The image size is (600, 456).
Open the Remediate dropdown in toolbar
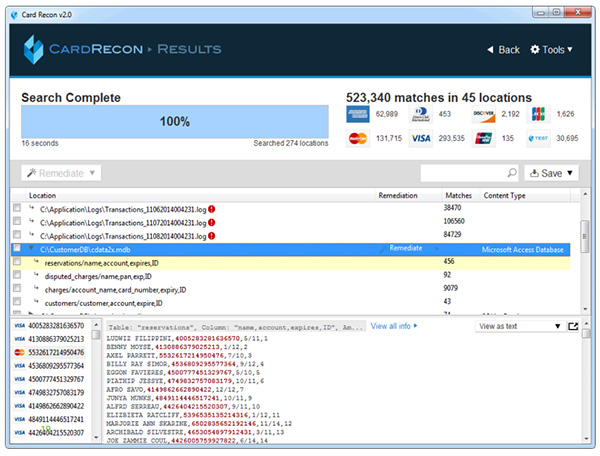(x=61, y=173)
